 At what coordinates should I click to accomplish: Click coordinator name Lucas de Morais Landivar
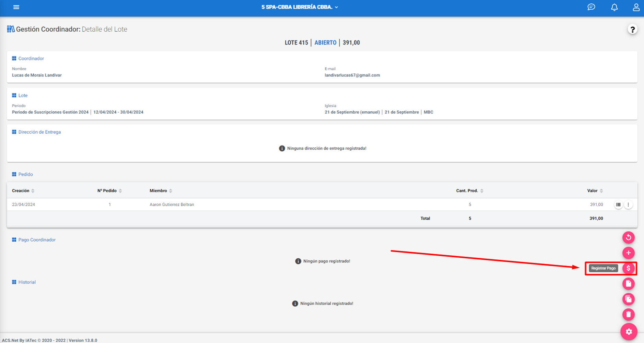[37, 75]
